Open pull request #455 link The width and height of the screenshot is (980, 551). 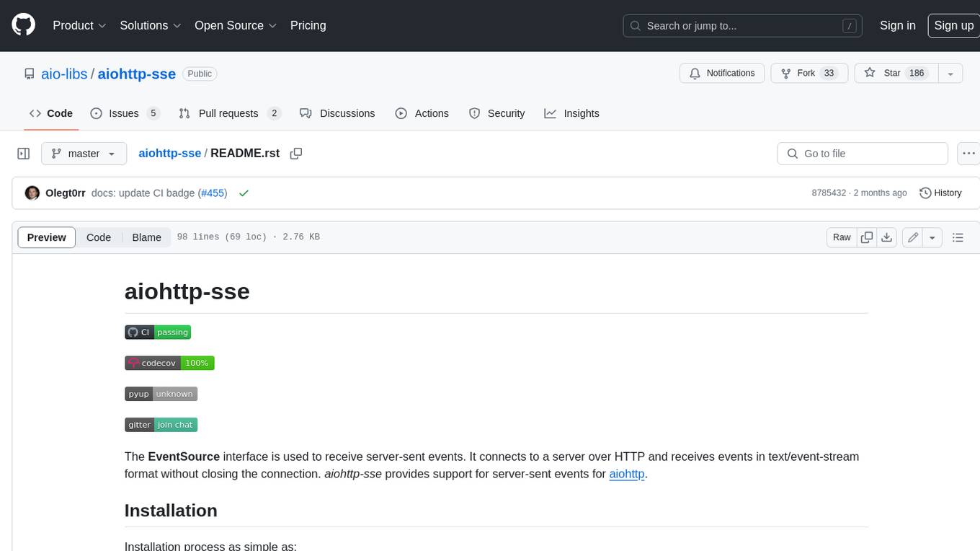(212, 193)
